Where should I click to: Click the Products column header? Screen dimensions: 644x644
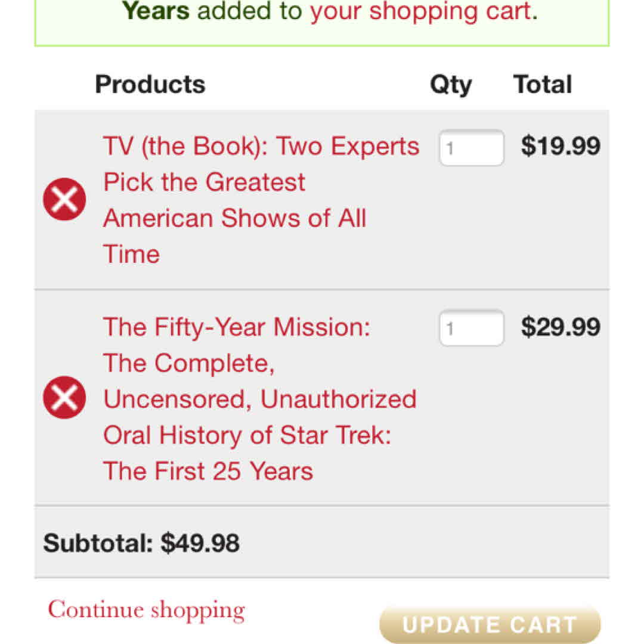pyautogui.click(x=150, y=84)
